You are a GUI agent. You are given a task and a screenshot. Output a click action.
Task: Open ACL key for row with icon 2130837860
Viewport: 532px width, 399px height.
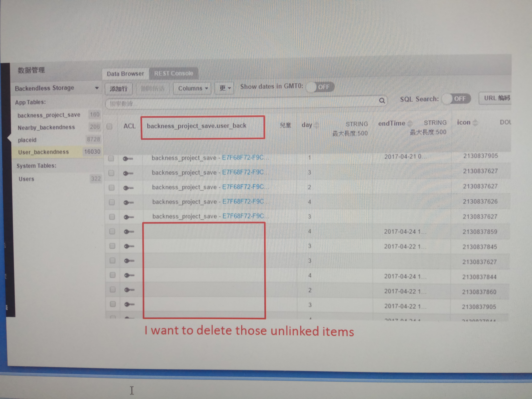pyautogui.click(x=129, y=290)
